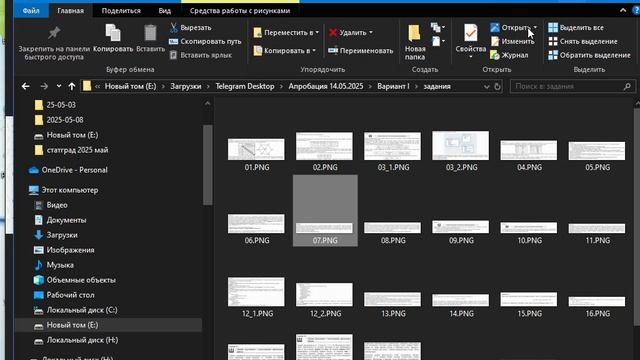This screenshot has height=360, width=640.
Task: Open Средства работы с рисунками tab
Action: click(240, 11)
